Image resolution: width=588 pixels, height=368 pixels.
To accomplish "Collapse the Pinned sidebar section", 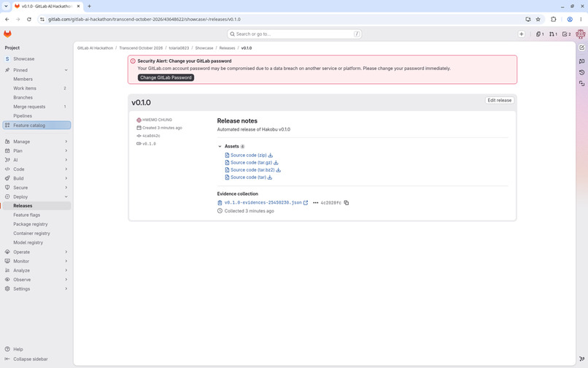I will (66, 70).
